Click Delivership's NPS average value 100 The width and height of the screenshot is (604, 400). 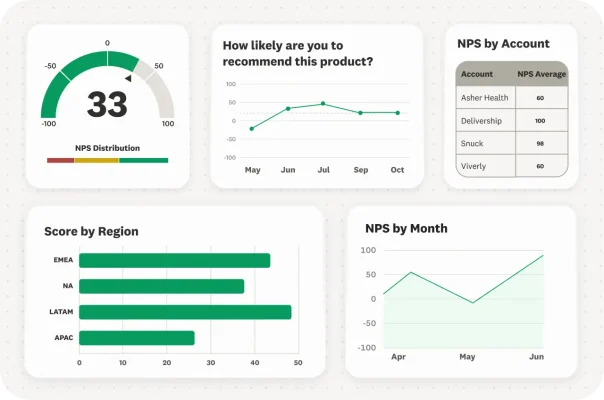pos(540,121)
